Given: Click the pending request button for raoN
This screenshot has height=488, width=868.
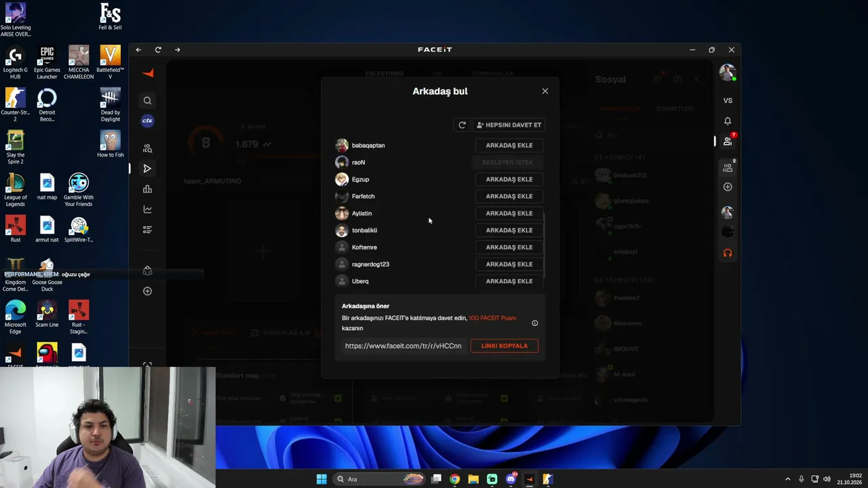Looking at the screenshot, I should pyautogui.click(x=507, y=162).
